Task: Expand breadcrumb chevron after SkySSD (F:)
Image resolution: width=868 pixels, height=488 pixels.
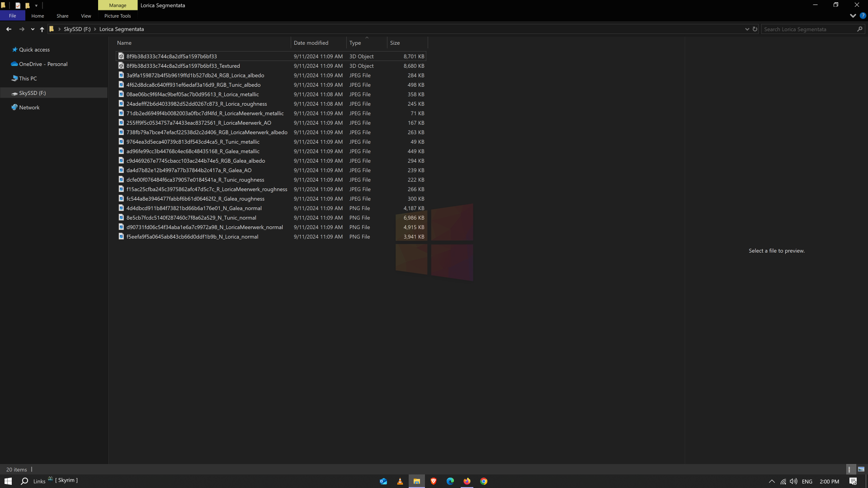Action: (95, 29)
